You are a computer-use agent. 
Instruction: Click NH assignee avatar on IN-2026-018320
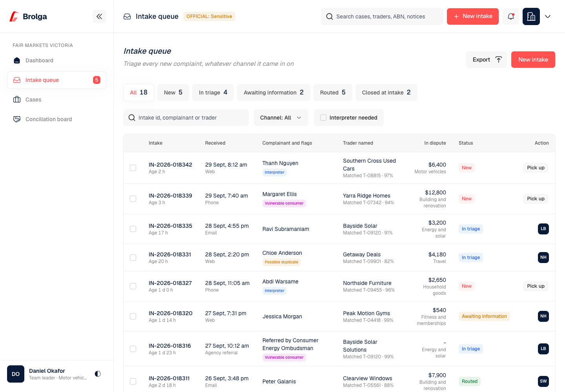pyautogui.click(x=543, y=316)
